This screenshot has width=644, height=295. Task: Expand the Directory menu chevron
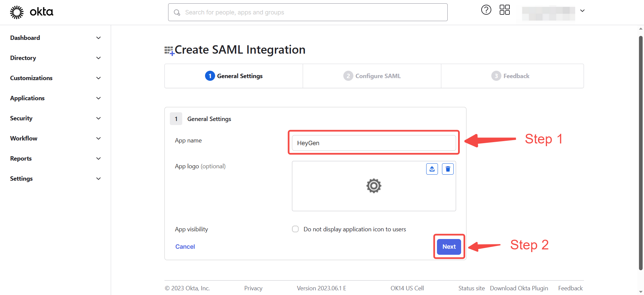coord(98,58)
